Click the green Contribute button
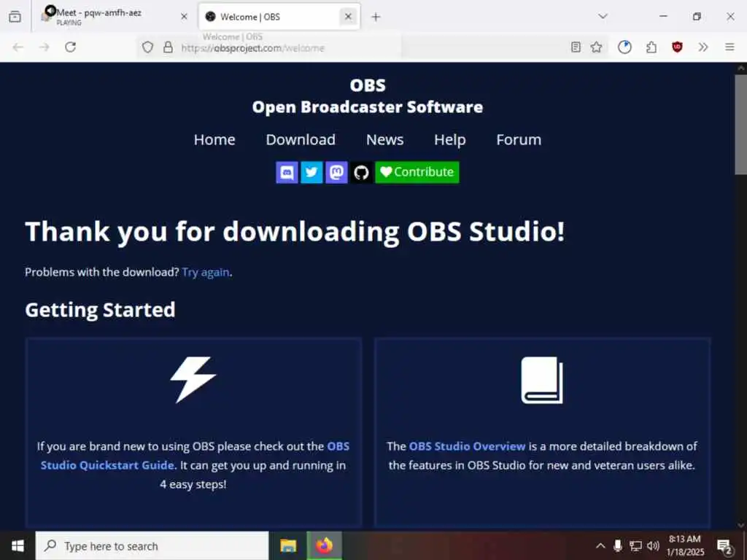 (417, 172)
